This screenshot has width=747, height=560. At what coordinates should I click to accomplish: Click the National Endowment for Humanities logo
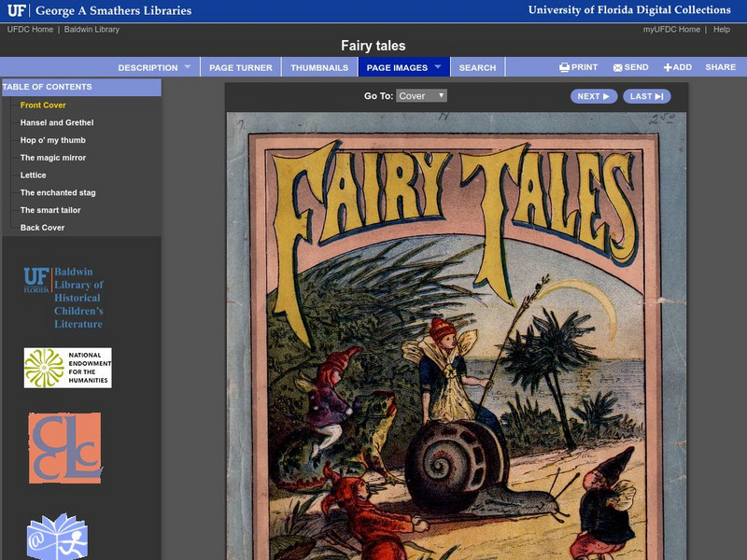pyautogui.click(x=67, y=368)
